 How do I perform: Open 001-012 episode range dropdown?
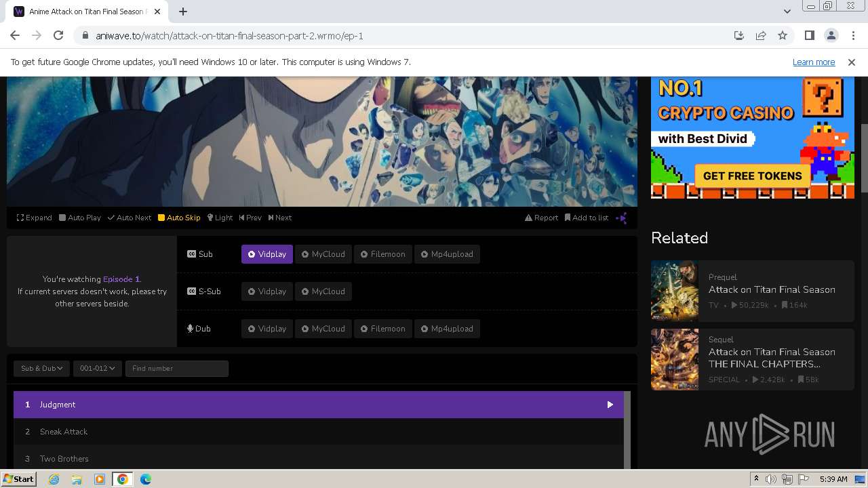point(97,368)
